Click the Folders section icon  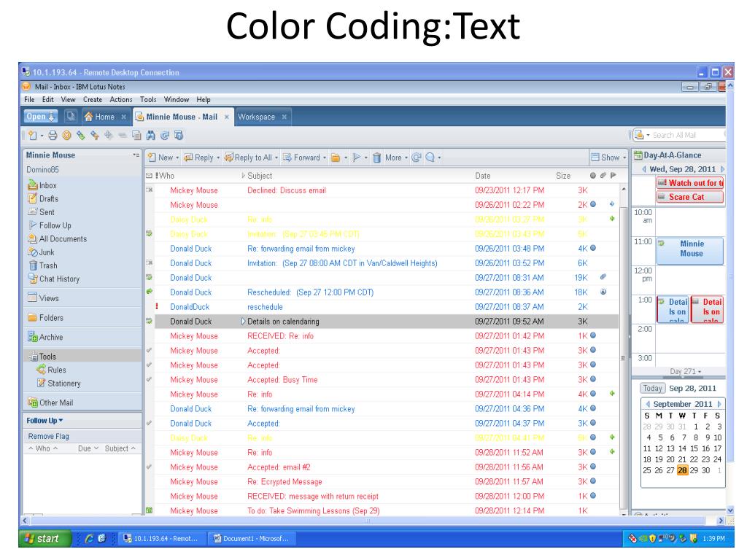click(x=32, y=317)
